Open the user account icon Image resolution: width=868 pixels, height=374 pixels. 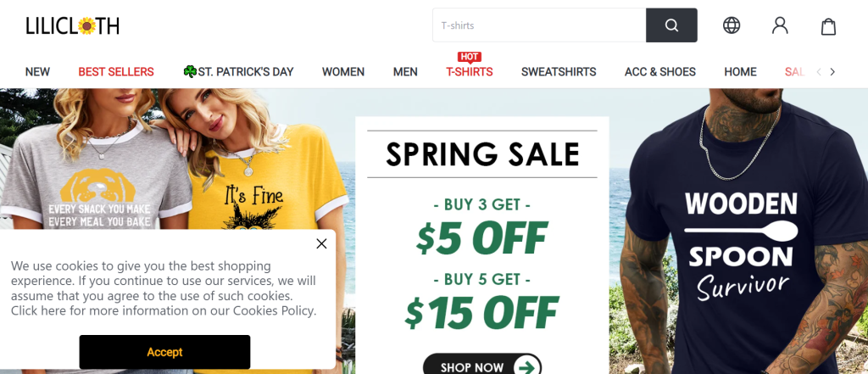click(780, 25)
